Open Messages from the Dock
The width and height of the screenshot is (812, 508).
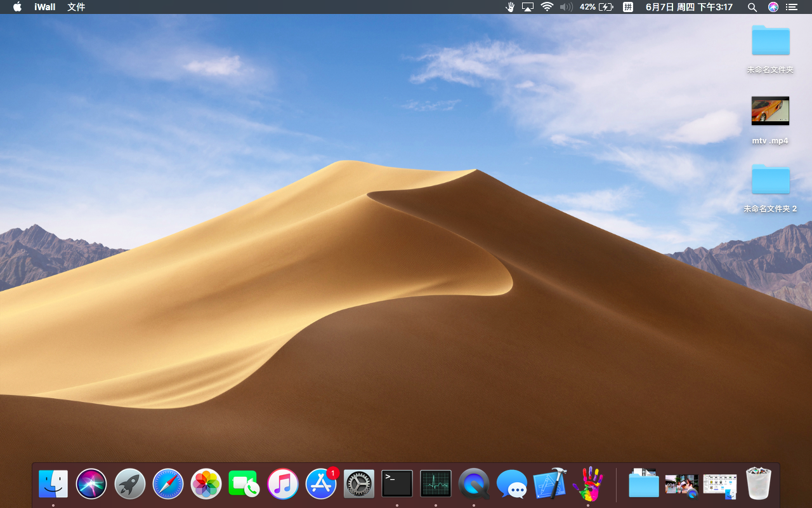click(511, 484)
